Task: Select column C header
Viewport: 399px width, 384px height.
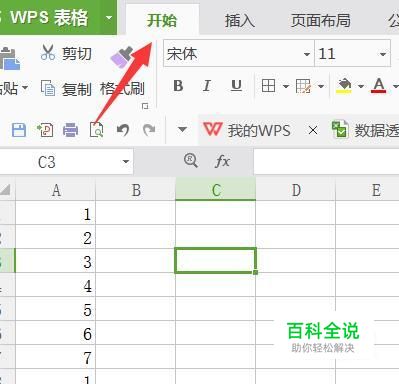Action: point(216,190)
